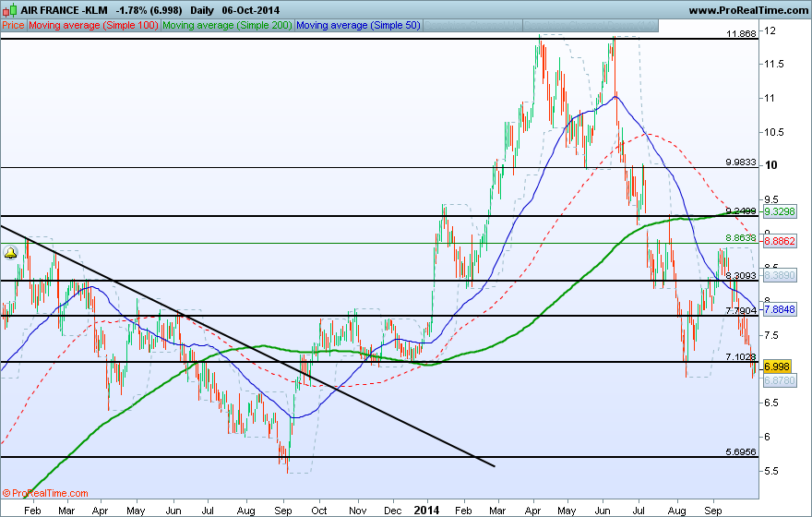Click the 9.2499 horizontal level label
This screenshot has width=812, height=517.
coord(741,210)
